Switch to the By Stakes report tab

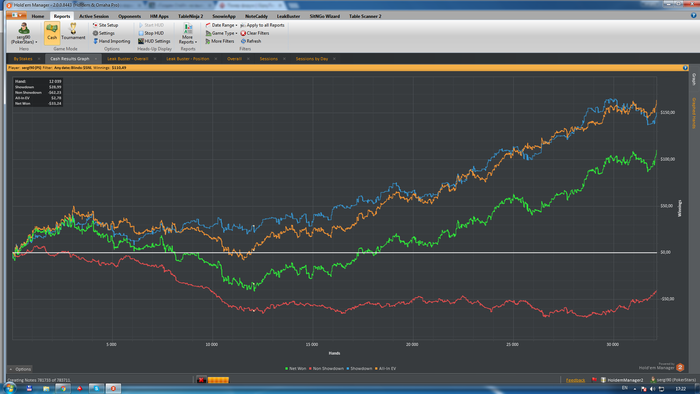pos(23,58)
